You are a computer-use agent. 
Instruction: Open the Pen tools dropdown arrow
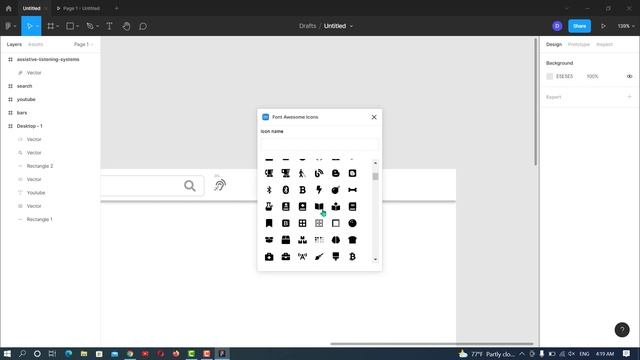pyautogui.click(x=97, y=27)
